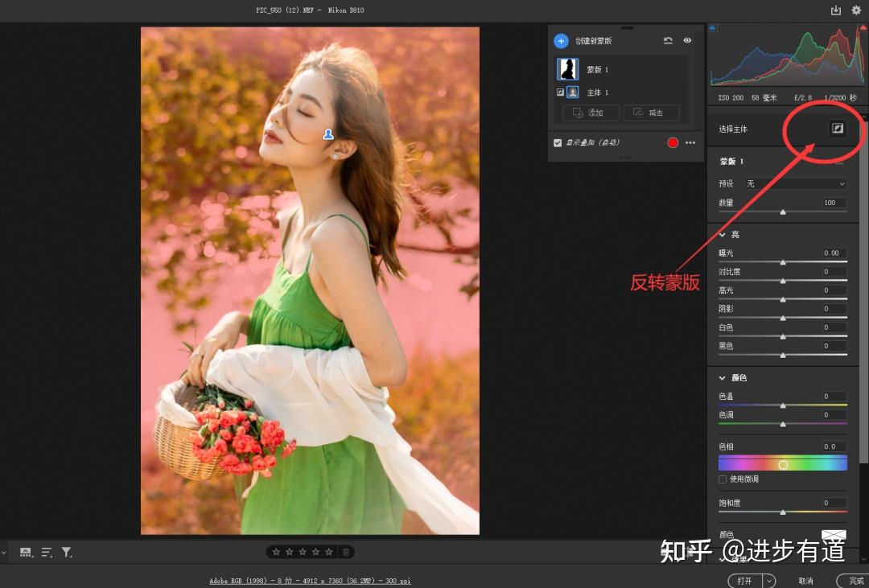
Task: Click the 选择主体 label
Action: [x=733, y=130]
